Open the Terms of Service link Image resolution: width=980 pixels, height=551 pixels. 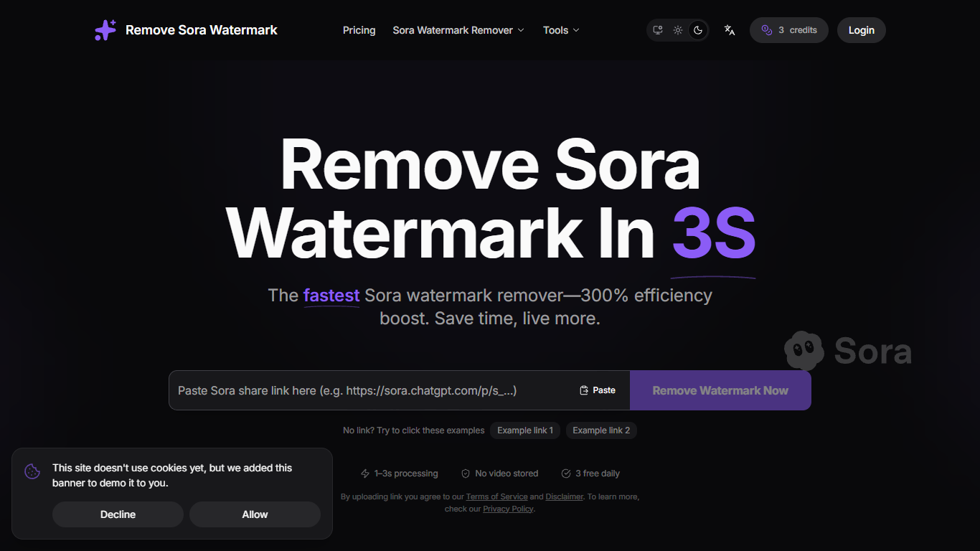coord(496,496)
